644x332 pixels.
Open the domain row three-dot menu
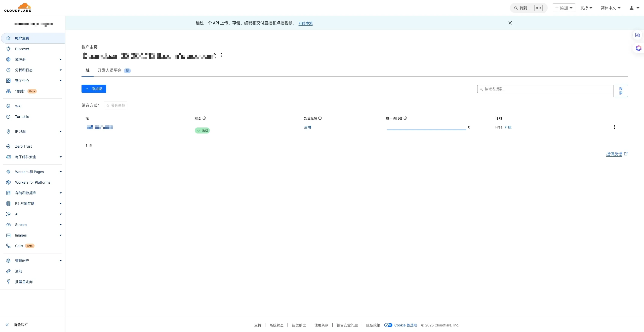[614, 127]
